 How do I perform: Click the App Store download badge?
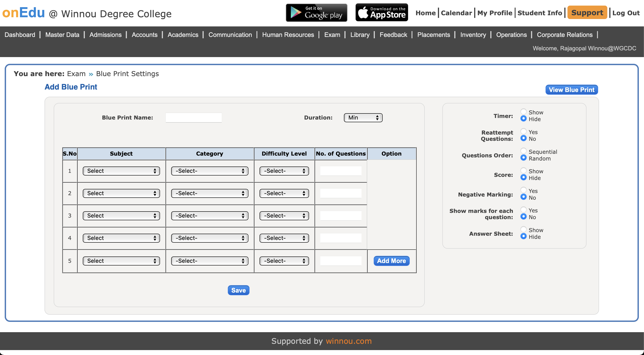click(x=382, y=13)
